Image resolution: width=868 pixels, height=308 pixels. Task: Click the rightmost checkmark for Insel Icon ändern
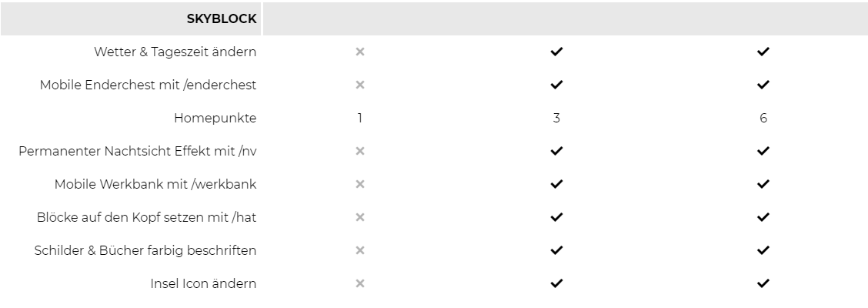[x=763, y=283]
